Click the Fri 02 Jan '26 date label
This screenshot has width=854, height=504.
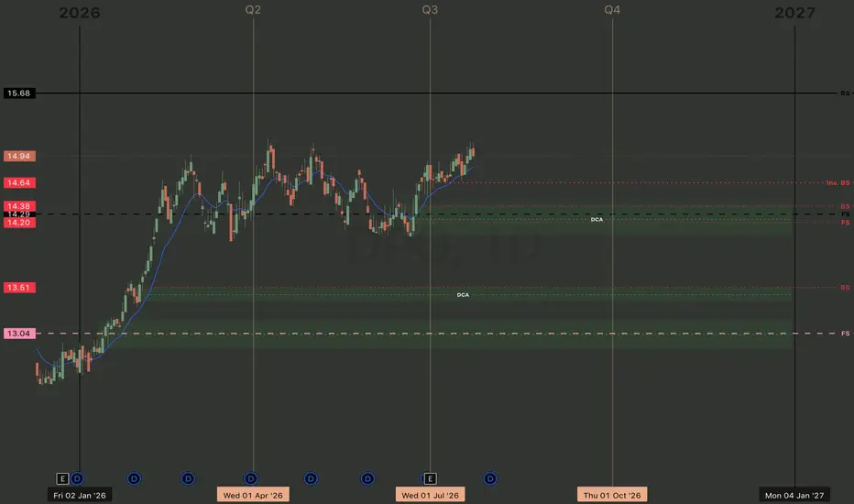click(x=80, y=495)
